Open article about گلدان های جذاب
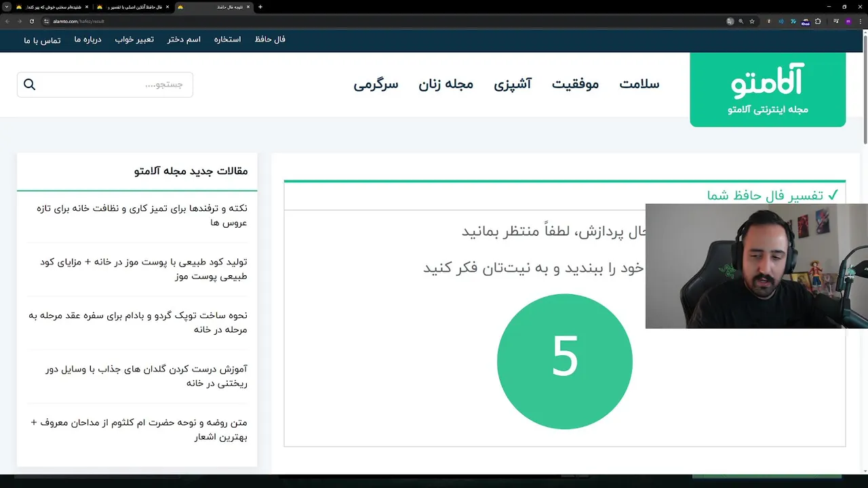The image size is (868, 488). (146, 375)
